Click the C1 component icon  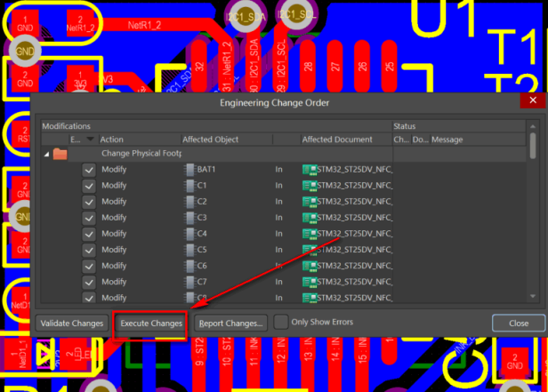point(189,186)
